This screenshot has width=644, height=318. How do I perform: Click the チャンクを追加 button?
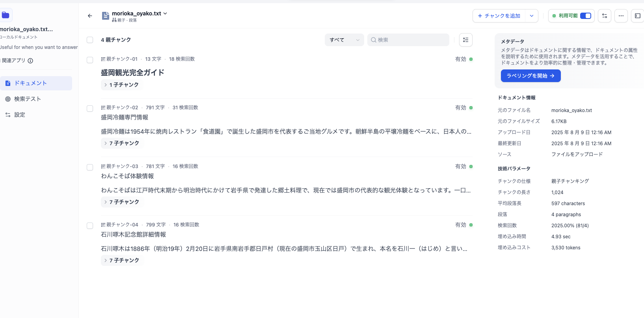(x=499, y=16)
